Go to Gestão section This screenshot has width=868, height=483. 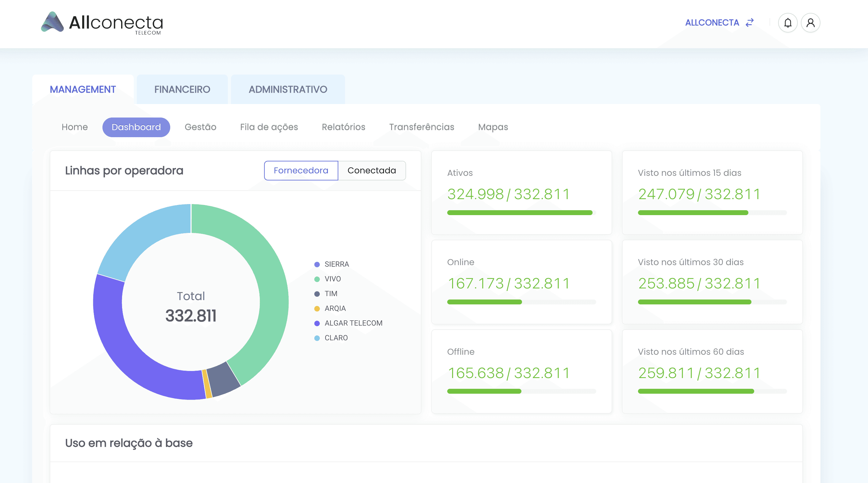(x=200, y=127)
